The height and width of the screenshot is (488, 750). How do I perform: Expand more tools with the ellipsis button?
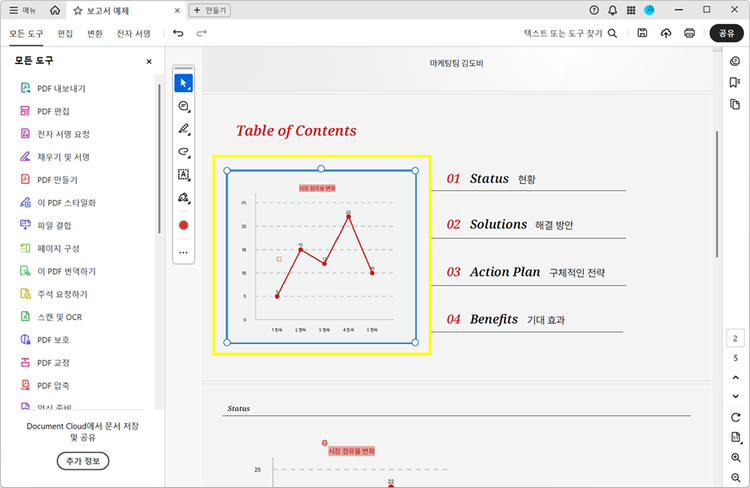pyautogui.click(x=183, y=253)
